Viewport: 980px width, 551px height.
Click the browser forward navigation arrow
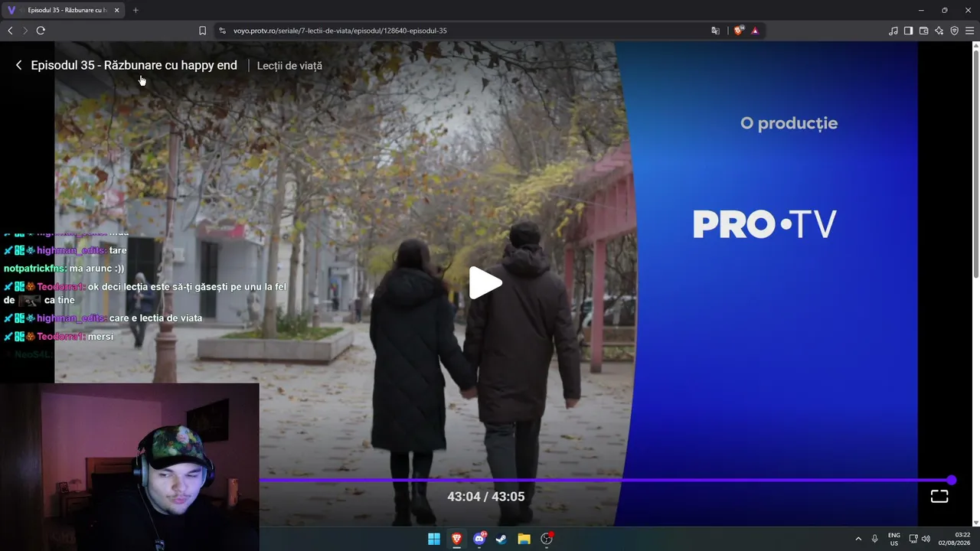point(25,31)
